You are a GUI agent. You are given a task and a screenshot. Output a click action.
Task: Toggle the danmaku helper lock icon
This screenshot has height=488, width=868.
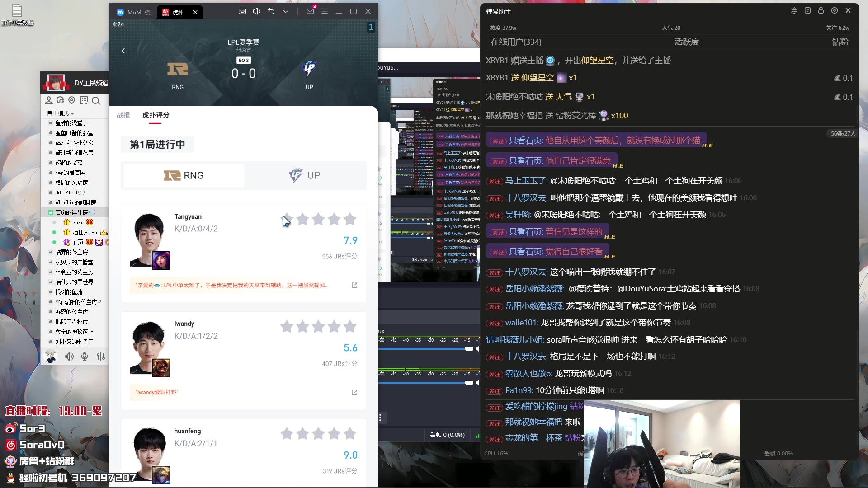pos(821,10)
